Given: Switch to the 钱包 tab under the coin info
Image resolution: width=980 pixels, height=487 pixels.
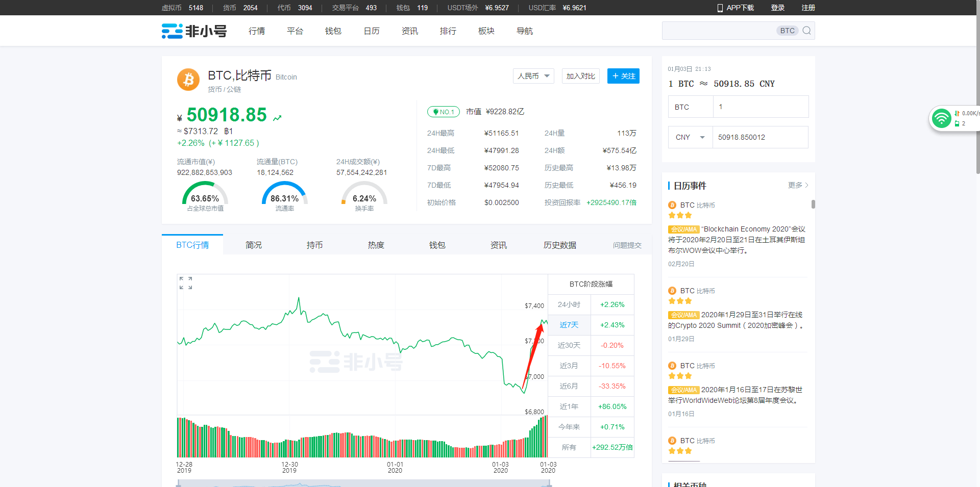Looking at the screenshot, I should (437, 245).
